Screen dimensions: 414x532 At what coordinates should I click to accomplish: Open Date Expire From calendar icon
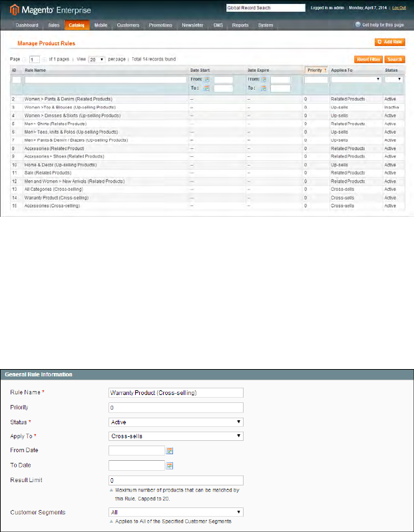click(x=264, y=80)
